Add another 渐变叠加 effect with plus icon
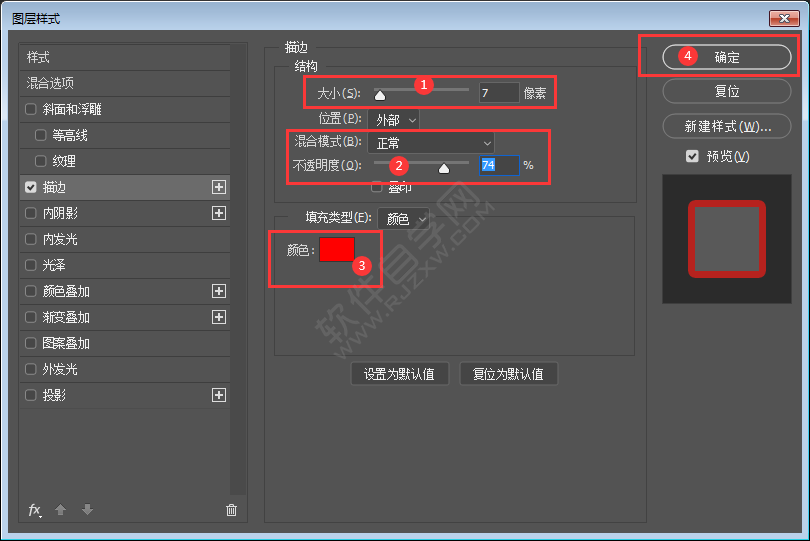The width and height of the screenshot is (810, 541). point(219,317)
